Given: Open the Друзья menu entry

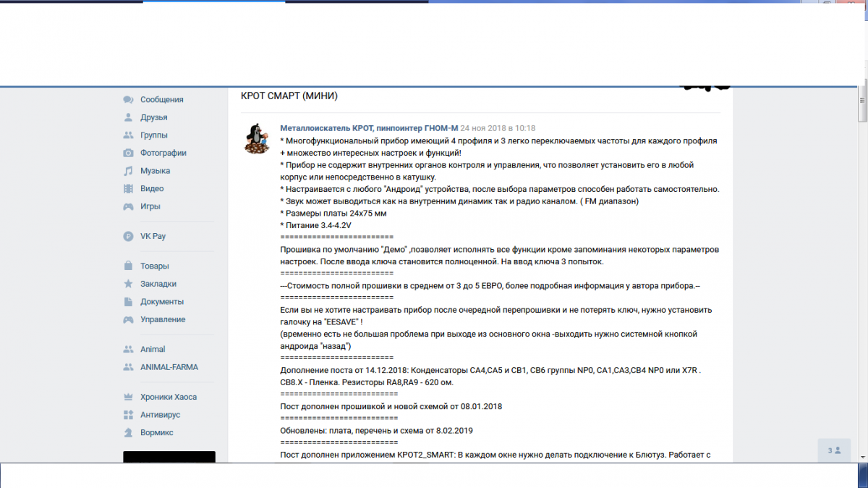Looking at the screenshot, I should point(154,117).
